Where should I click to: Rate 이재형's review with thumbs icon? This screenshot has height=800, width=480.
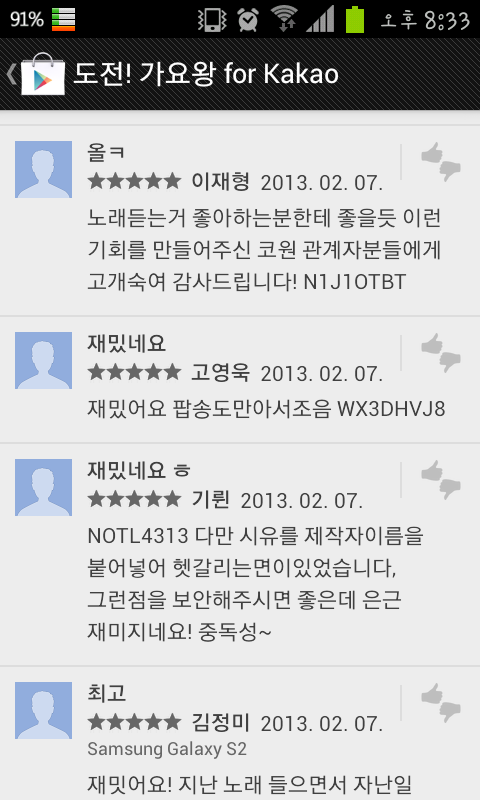click(x=441, y=161)
